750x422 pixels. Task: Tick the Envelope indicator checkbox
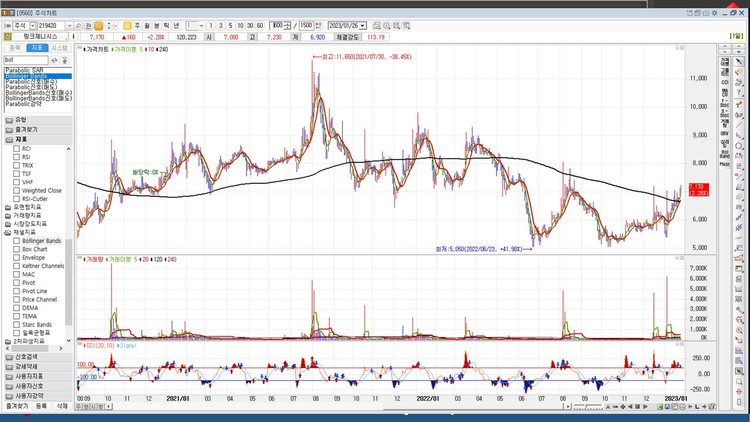(x=16, y=257)
